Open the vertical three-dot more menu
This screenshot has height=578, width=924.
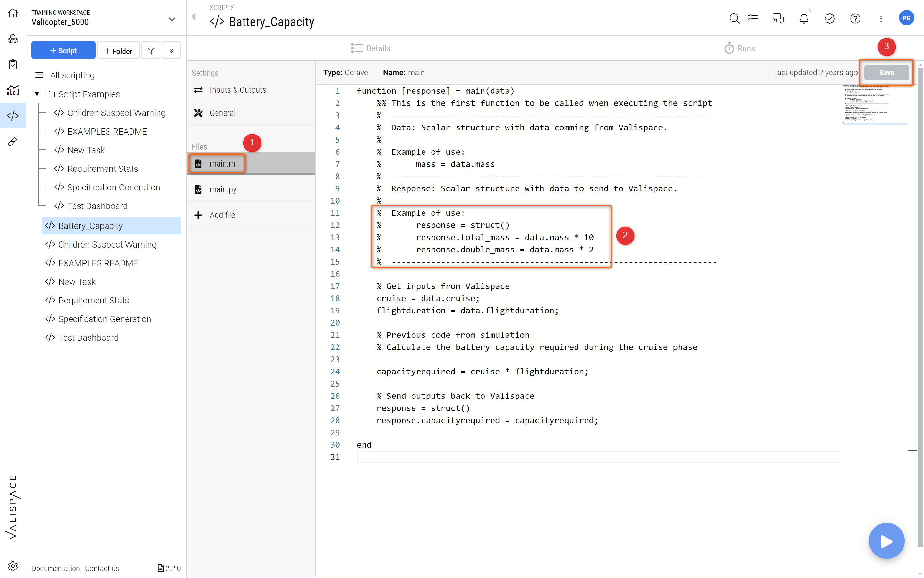(x=881, y=18)
